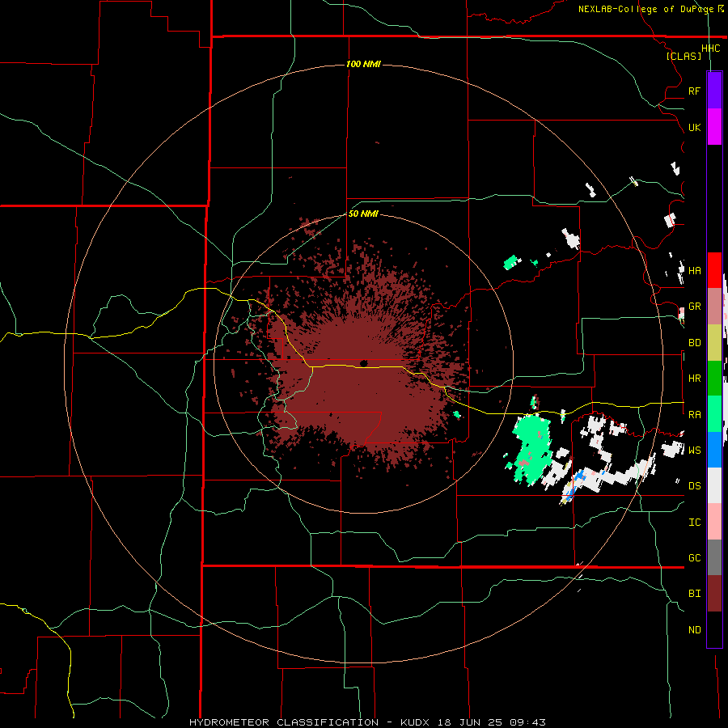Click the '50 NMI' range ring label

click(363, 214)
